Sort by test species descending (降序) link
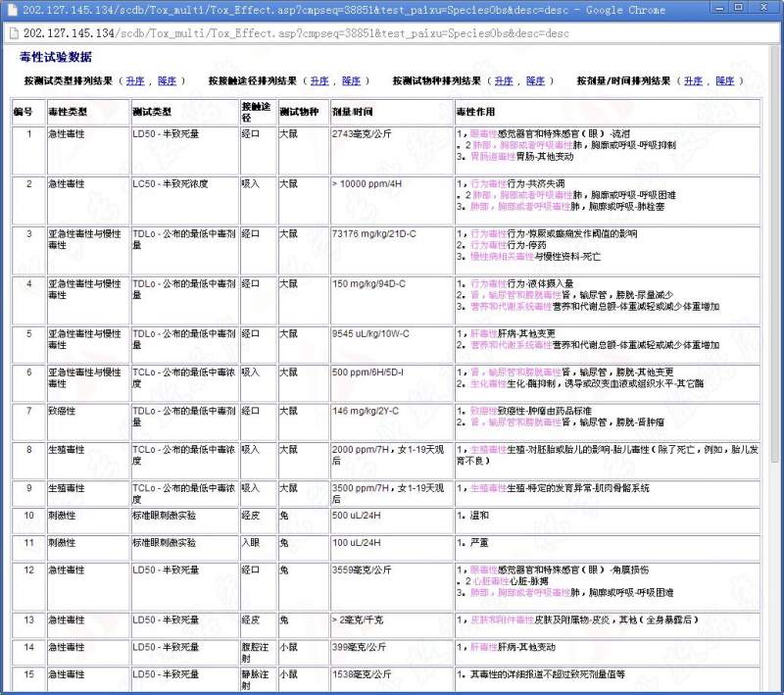Viewport: 784px width, 695px height. click(x=535, y=80)
